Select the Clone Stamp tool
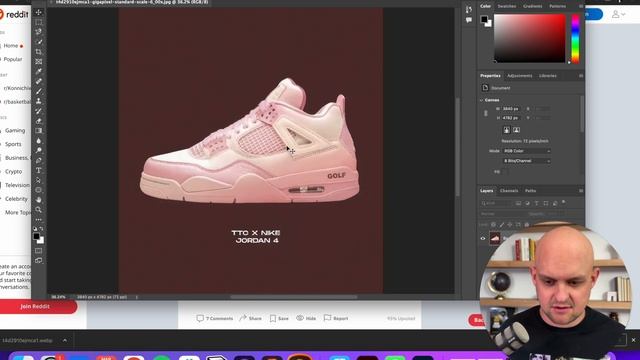The height and width of the screenshot is (360, 640). pyautogui.click(x=39, y=101)
